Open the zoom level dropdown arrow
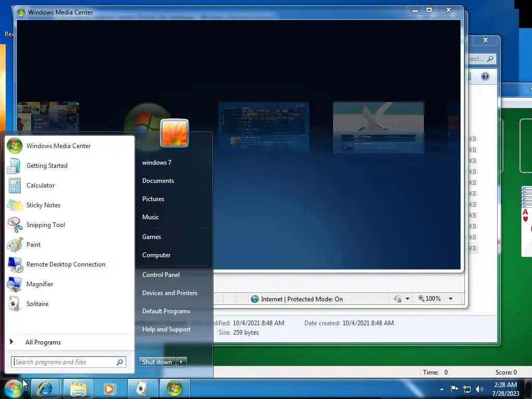 coord(450,299)
